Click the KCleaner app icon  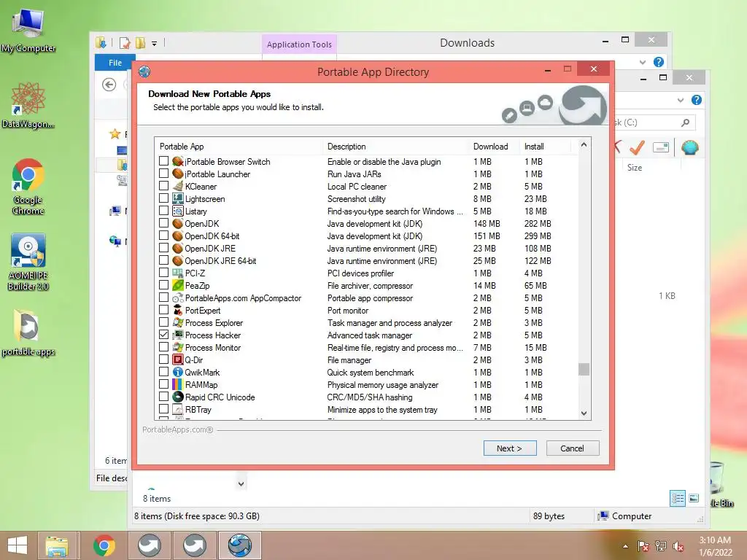click(178, 186)
